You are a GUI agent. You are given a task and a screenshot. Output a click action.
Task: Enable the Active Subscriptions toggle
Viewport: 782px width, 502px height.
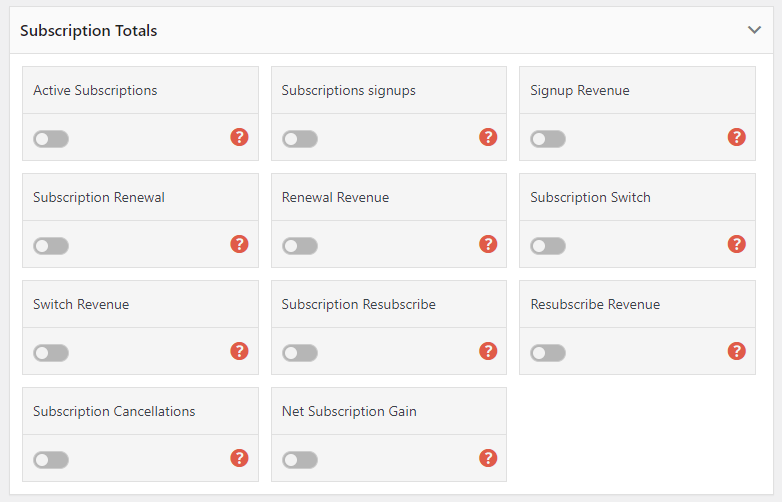tap(51, 139)
